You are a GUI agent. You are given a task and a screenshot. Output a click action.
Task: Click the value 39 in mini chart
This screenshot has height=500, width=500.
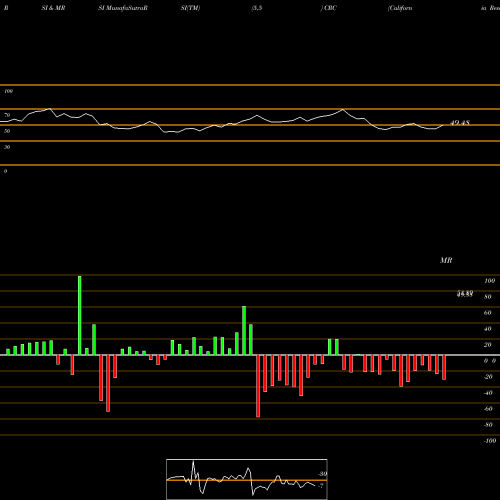[322, 474]
